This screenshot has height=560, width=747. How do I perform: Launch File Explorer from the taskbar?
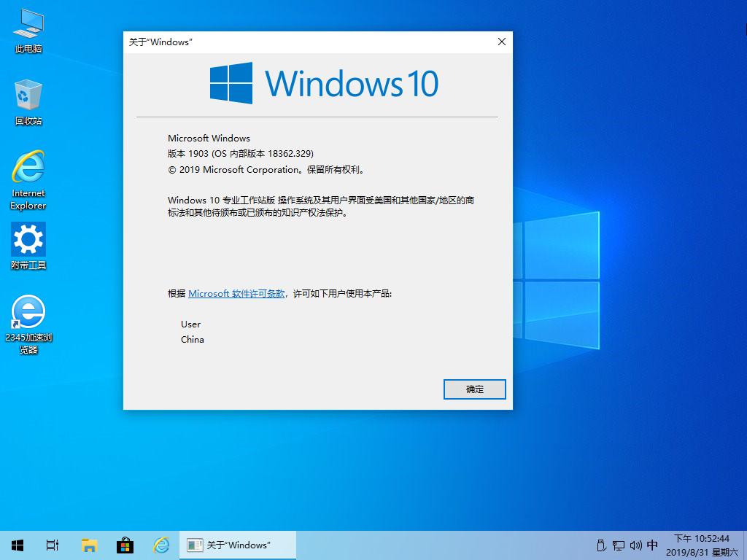[89, 545]
